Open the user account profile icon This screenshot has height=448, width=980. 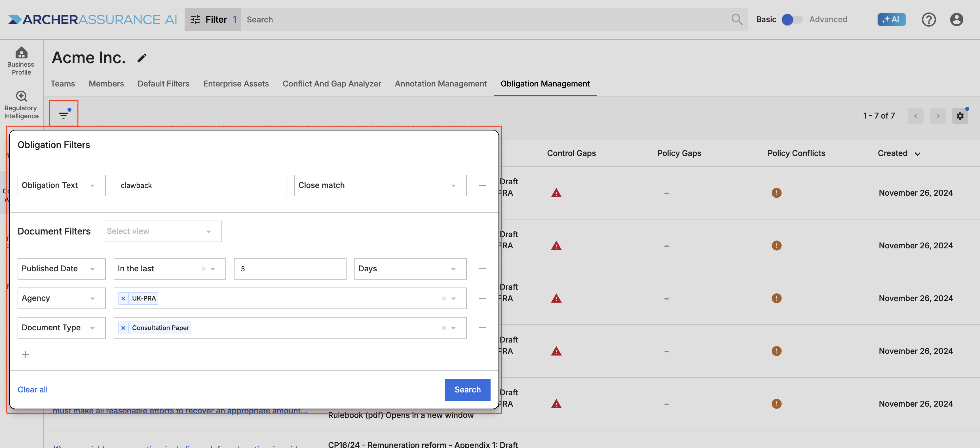(x=956, y=19)
